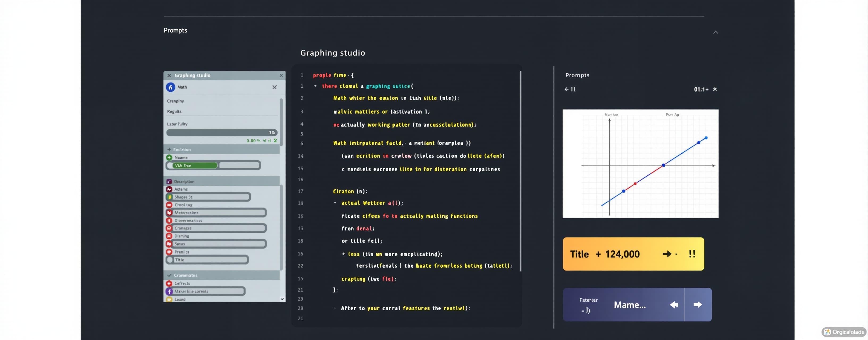Open the Cranpiny menu item
868x340 pixels.
tap(176, 101)
